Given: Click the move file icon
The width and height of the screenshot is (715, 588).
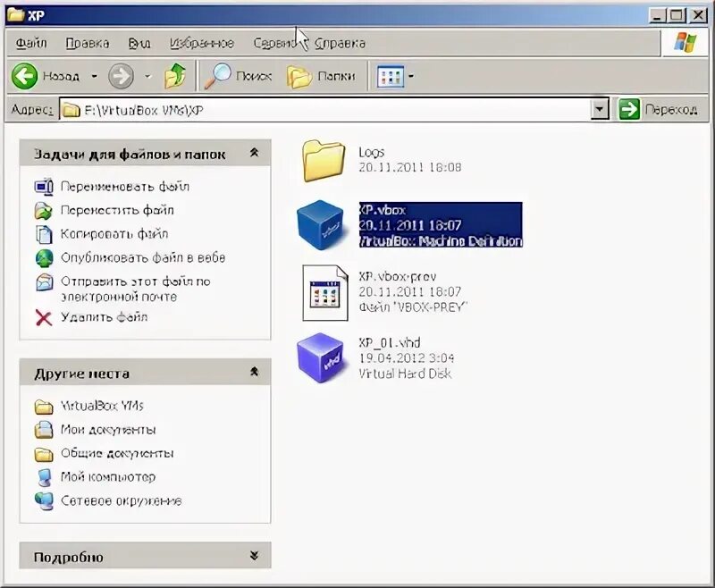Looking at the screenshot, I should pyautogui.click(x=44, y=211).
